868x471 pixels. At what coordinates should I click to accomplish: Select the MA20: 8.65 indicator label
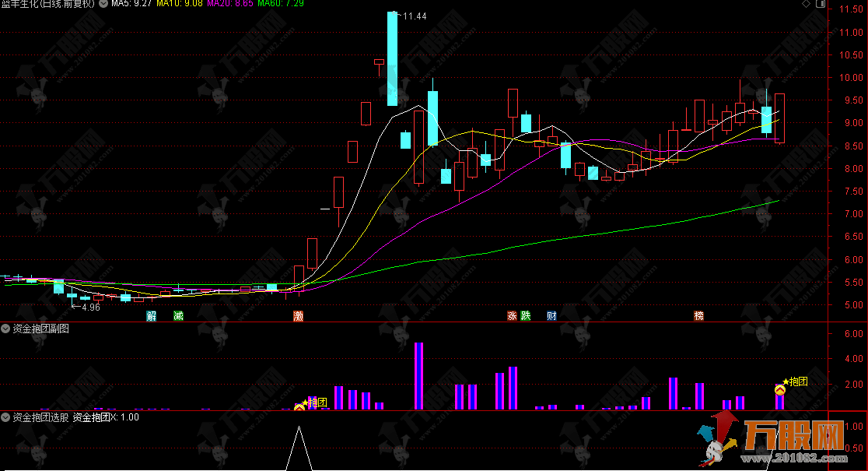pyautogui.click(x=230, y=3)
